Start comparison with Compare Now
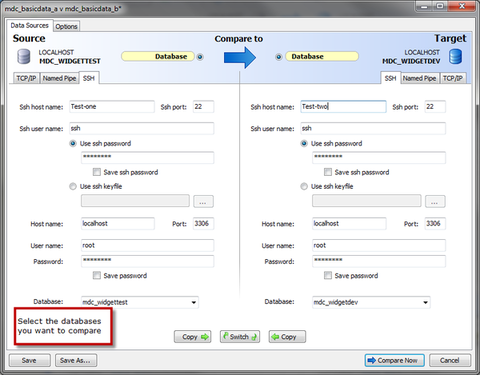The height and width of the screenshot is (375, 480). 395,360
